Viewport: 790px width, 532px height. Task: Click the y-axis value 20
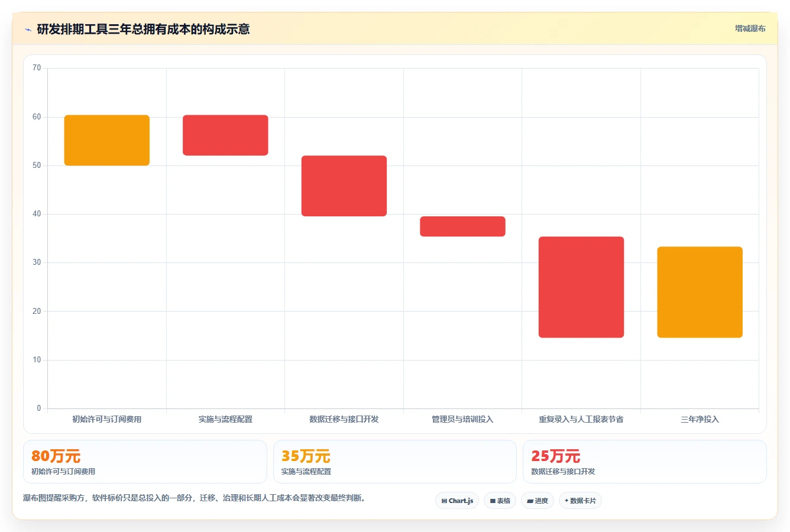pos(37,312)
